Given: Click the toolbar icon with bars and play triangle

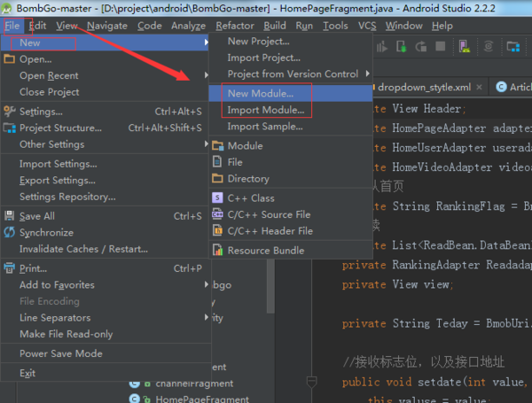Looking at the screenshot, I should 381,47.
